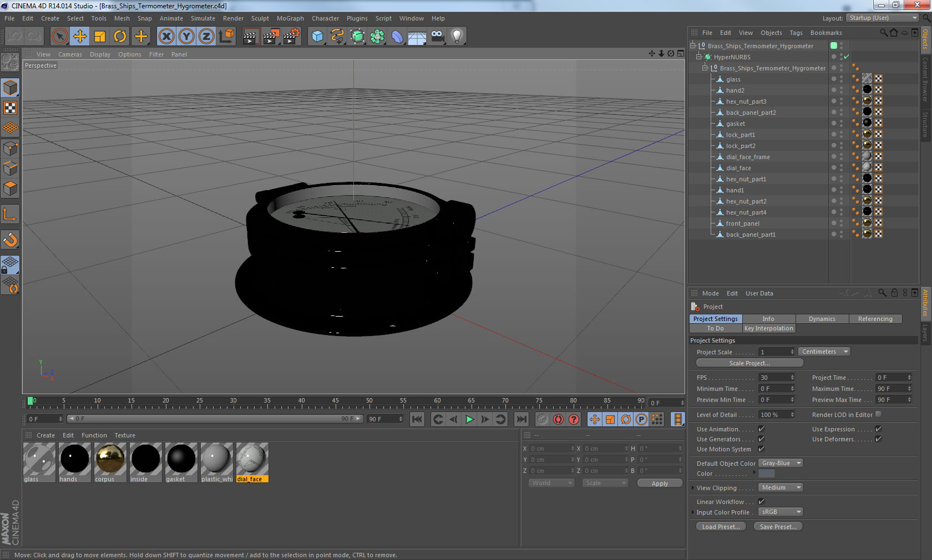This screenshot has height=560, width=932.
Task: Add a light object
Action: pyautogui.click(x=457, y=37)
